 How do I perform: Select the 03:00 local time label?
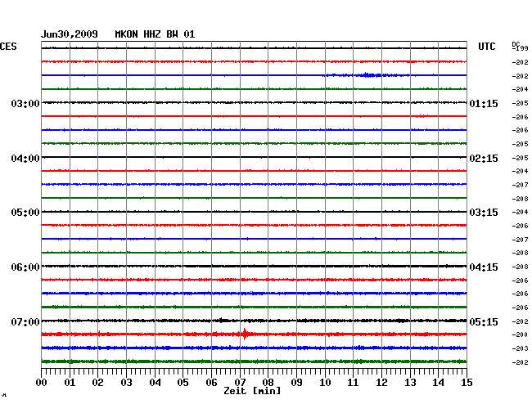coord(25,104)
